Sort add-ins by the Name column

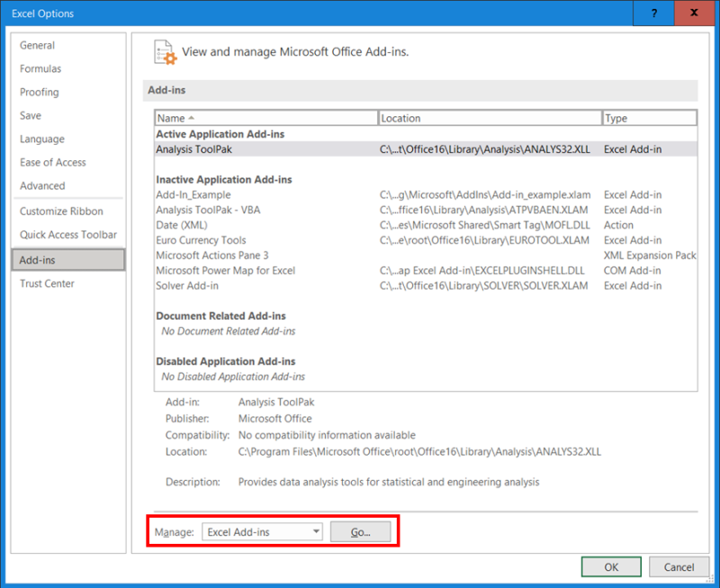[x=266, y=118]
